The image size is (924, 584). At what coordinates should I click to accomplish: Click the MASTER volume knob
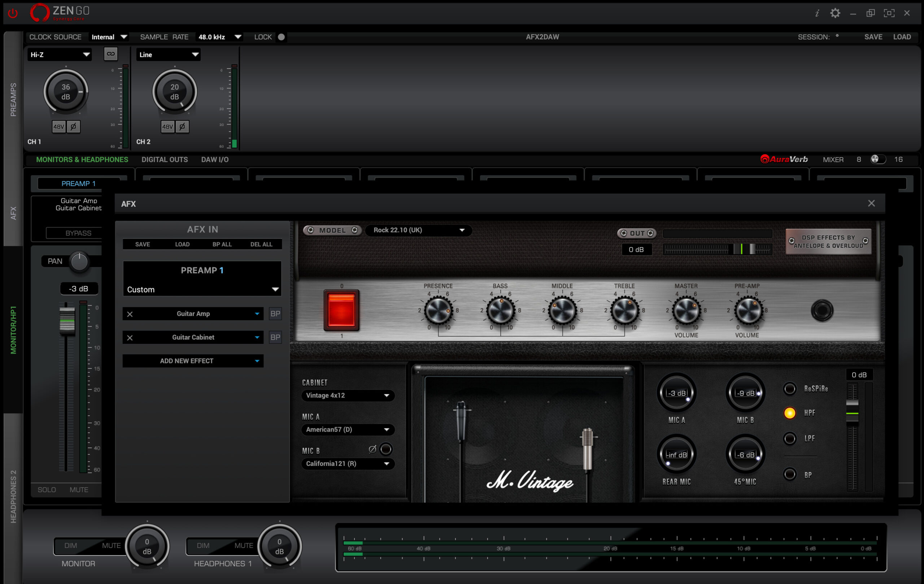point(686,310)
